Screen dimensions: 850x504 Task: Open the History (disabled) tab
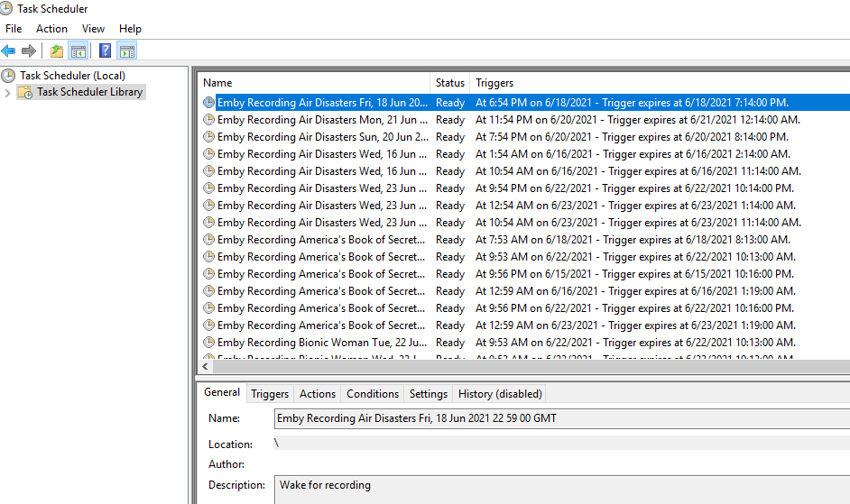pyautogui.click(x=499, y=394)
